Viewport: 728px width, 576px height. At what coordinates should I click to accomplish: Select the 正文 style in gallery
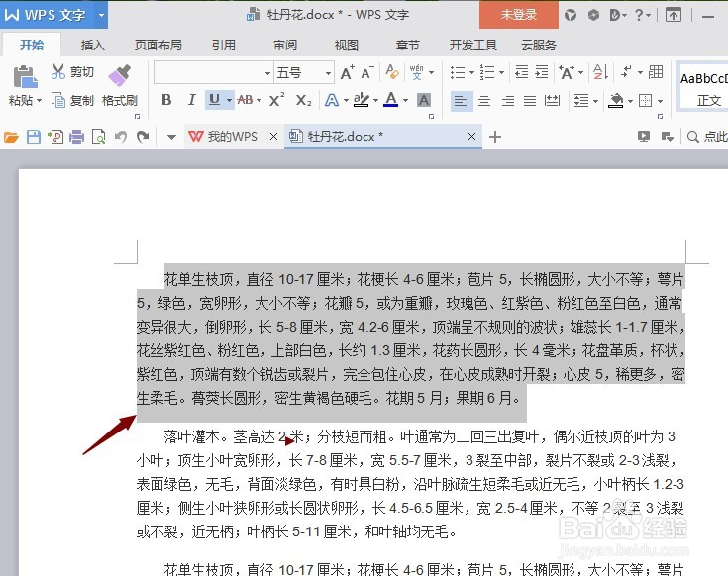pos(703,88)
